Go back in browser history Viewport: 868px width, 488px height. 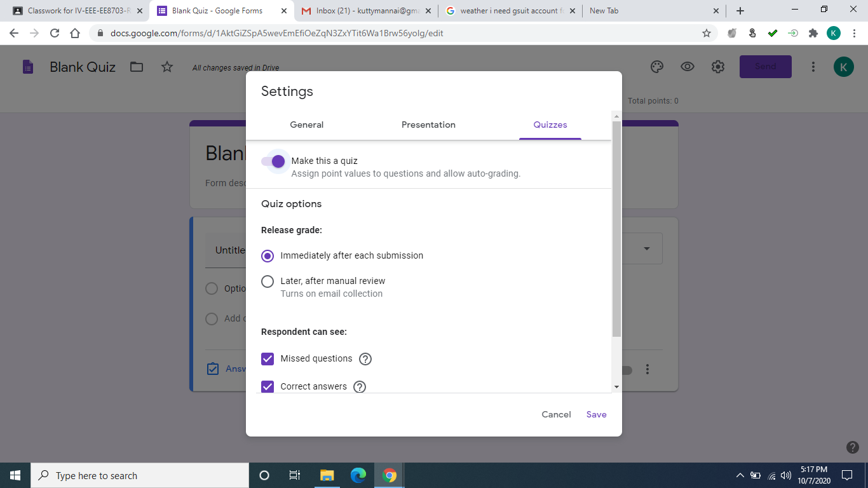(x=14, y=33)
